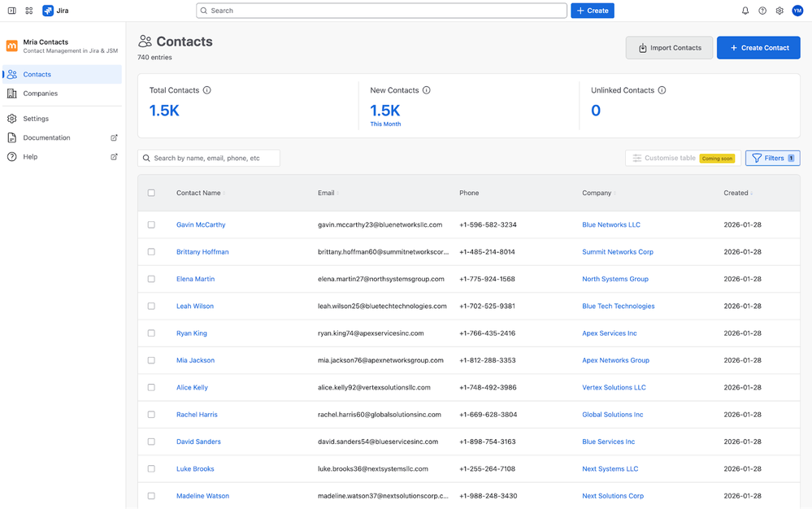812x509 pixels.
Task: Open the Filters panel
Action: point(772,158)
